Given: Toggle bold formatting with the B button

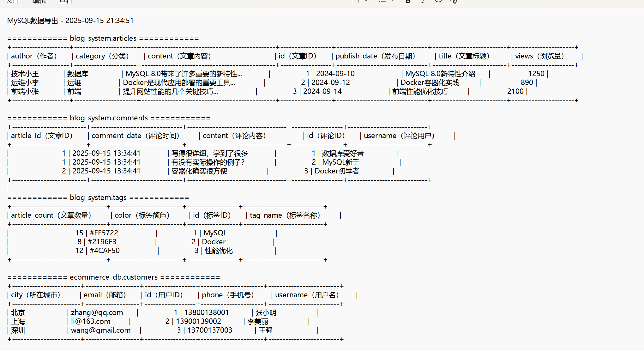Looking at the screenshot, I should [408, 1].
